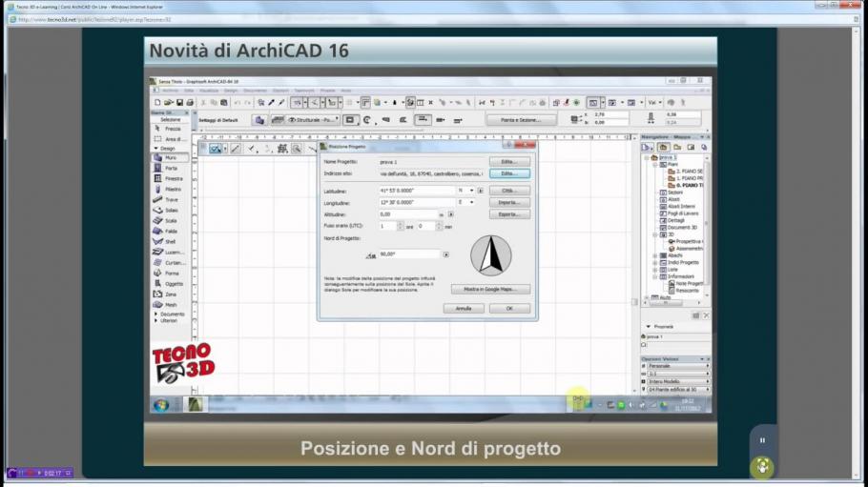Click the New document toolbar icon
This screenshot has width=868, height=487.
pos(157,102)
